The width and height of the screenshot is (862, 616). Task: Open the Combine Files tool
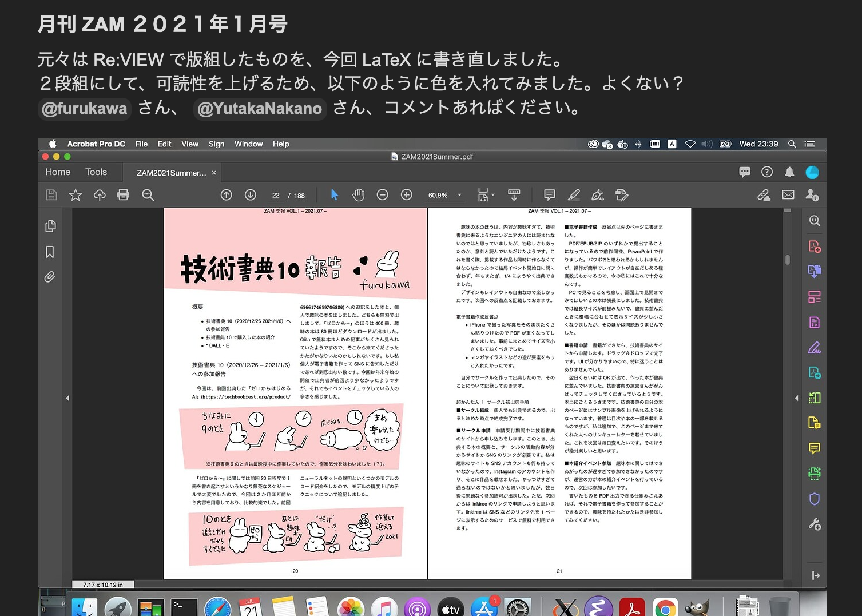pyautogui.click(x=815, y=271)
